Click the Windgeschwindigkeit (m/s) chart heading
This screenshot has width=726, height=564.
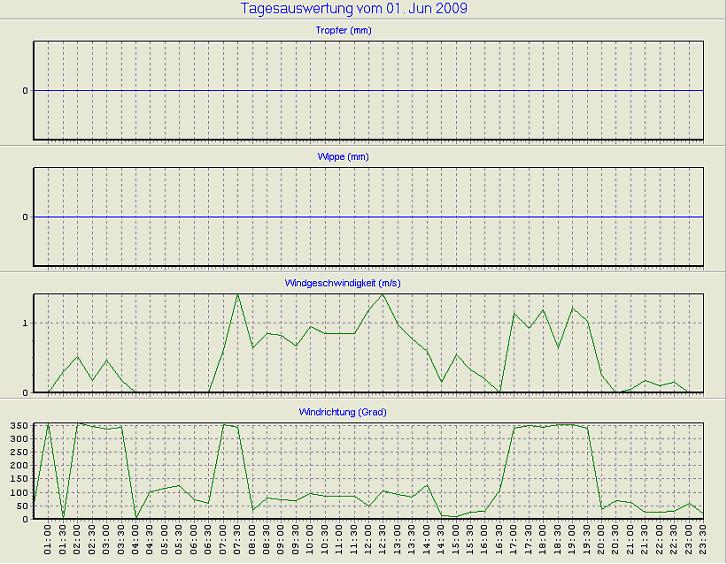(363, 283)
